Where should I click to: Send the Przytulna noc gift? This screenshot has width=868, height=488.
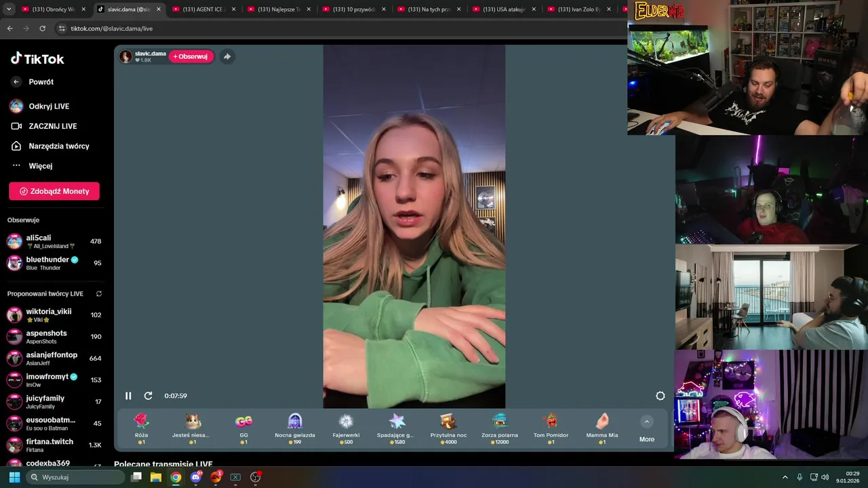tap(448, 428)
